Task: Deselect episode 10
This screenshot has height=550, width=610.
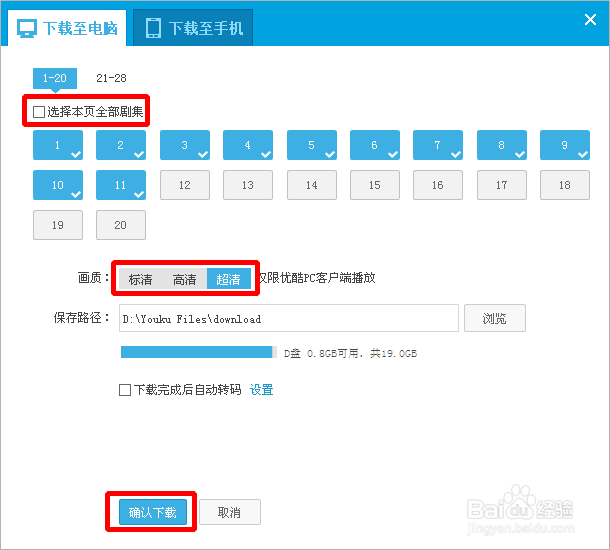Action: pos(58,185)
